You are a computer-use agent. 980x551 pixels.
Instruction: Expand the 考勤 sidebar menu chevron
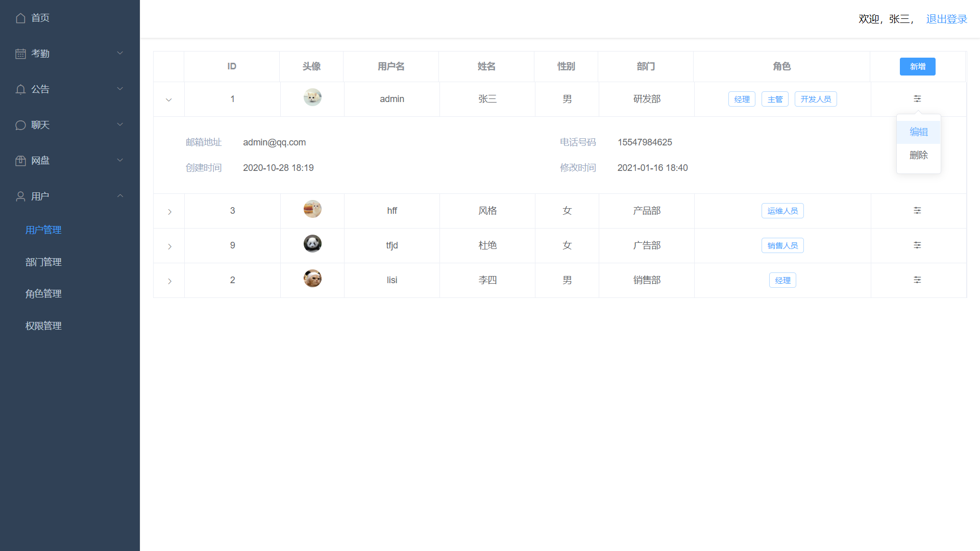[x=120, y=53]
